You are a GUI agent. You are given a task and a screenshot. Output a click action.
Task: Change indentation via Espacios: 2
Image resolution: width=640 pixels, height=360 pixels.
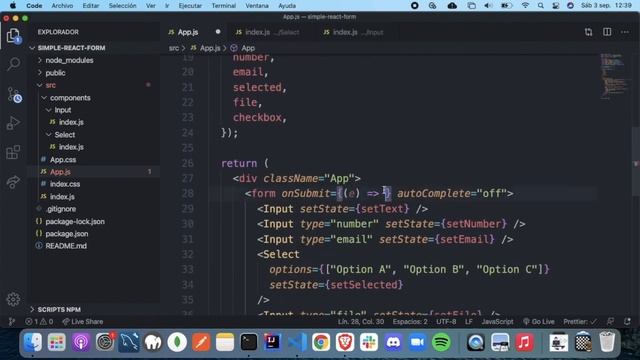[410, 322]
